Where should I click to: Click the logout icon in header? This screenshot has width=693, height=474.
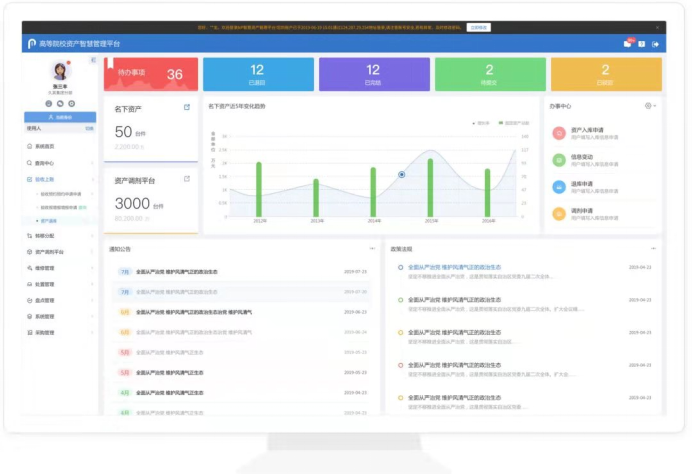click(x=656, y=44)
